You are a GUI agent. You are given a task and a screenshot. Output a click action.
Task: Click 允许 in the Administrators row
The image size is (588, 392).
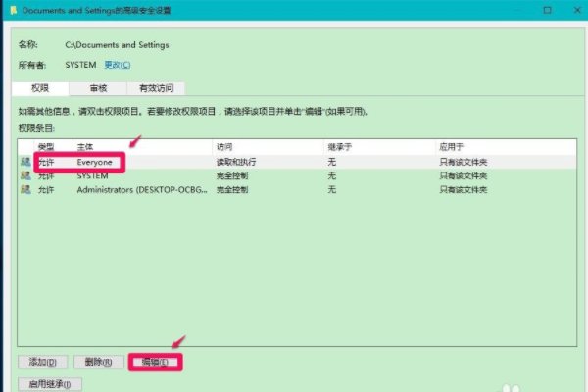point(46,190)
